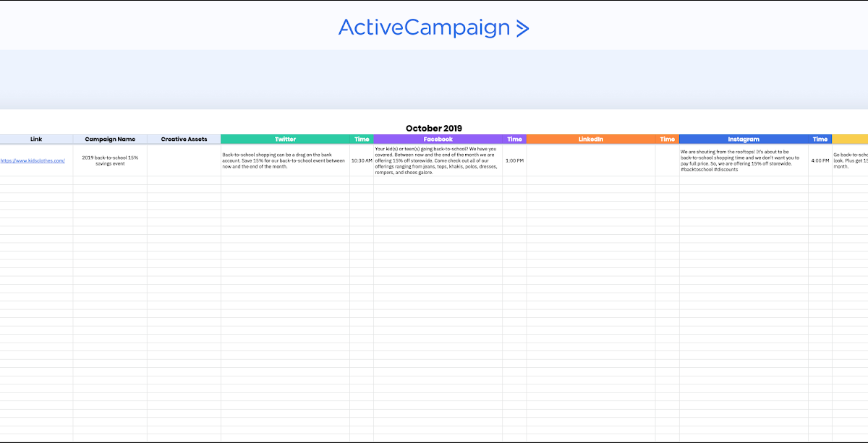Click the chevron arrow icon beside ActiveCampaign
868x443 pixels.
[522, 28]
